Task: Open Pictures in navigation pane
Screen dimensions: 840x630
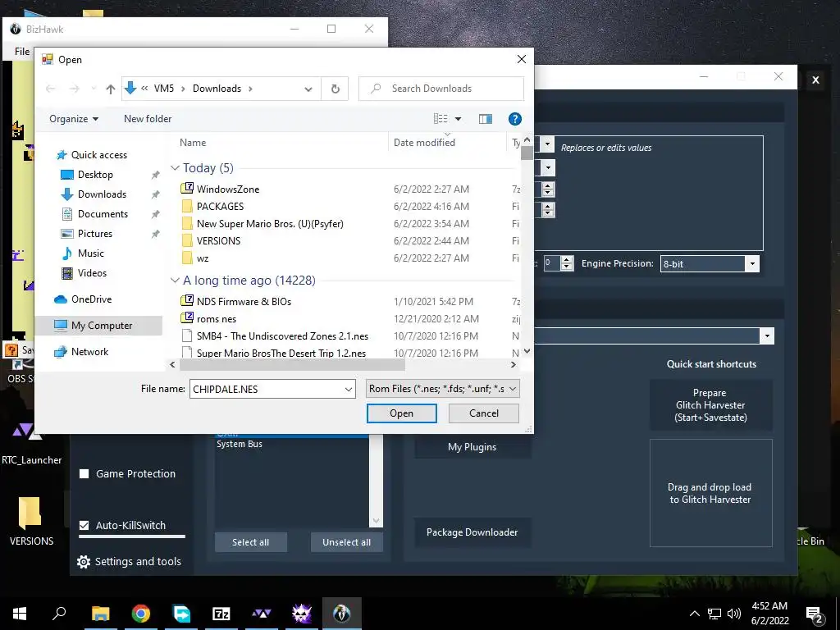Action: point(95,234)
